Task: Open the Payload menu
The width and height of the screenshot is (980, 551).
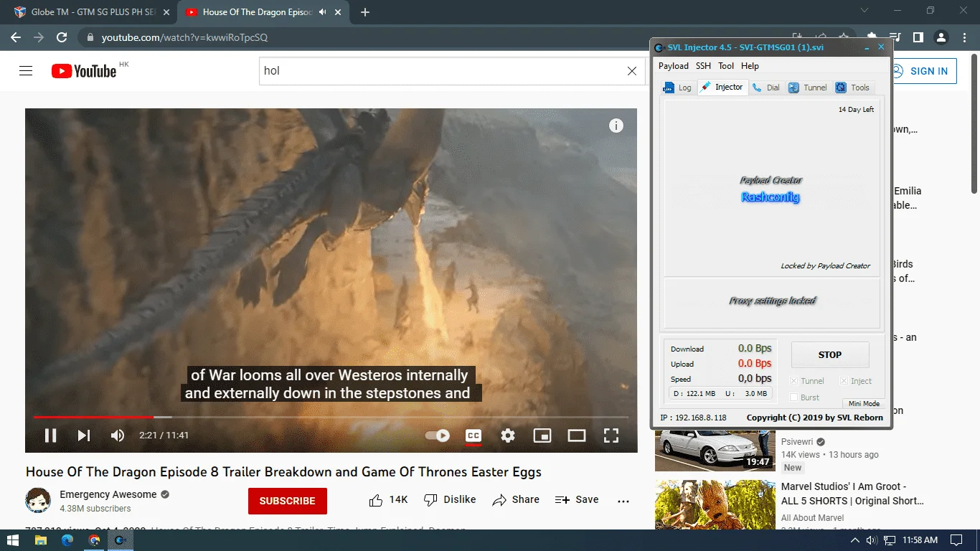Action: [674, 66]
